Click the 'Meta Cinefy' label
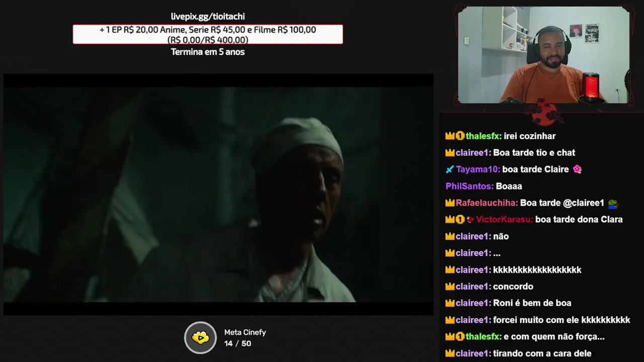Screen dimensions: 644x362 (245, 332)
